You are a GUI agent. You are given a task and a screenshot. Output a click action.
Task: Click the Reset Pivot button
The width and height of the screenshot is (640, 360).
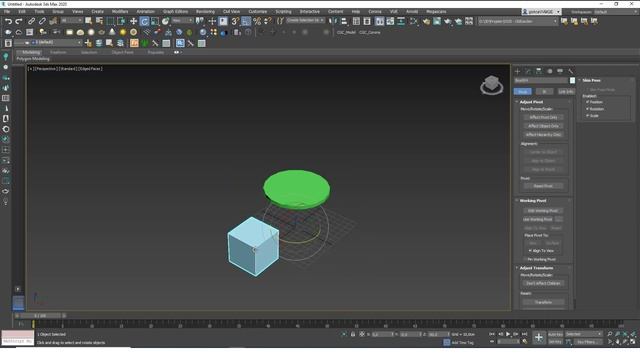[543, 186]
